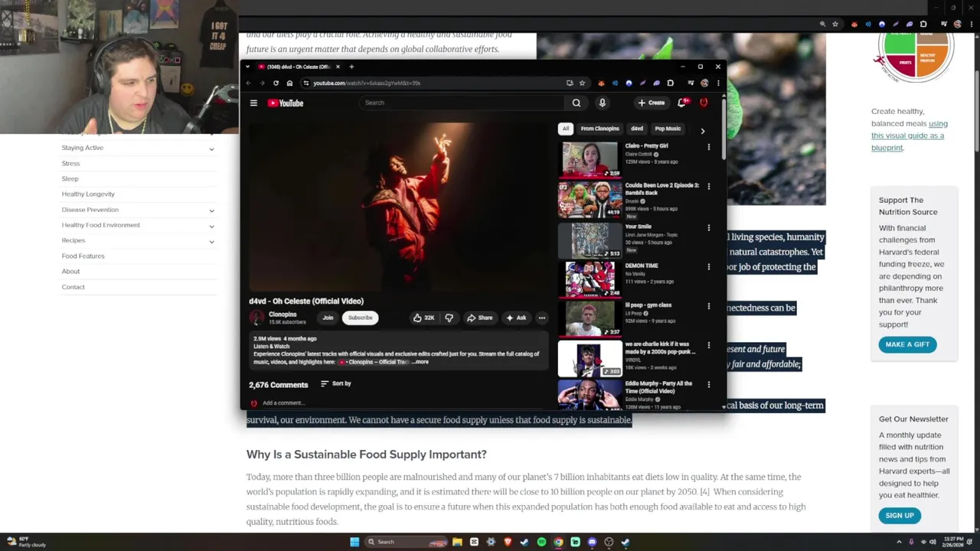Expand description with ...more
The image size is (980, 551).
(420, 362)
